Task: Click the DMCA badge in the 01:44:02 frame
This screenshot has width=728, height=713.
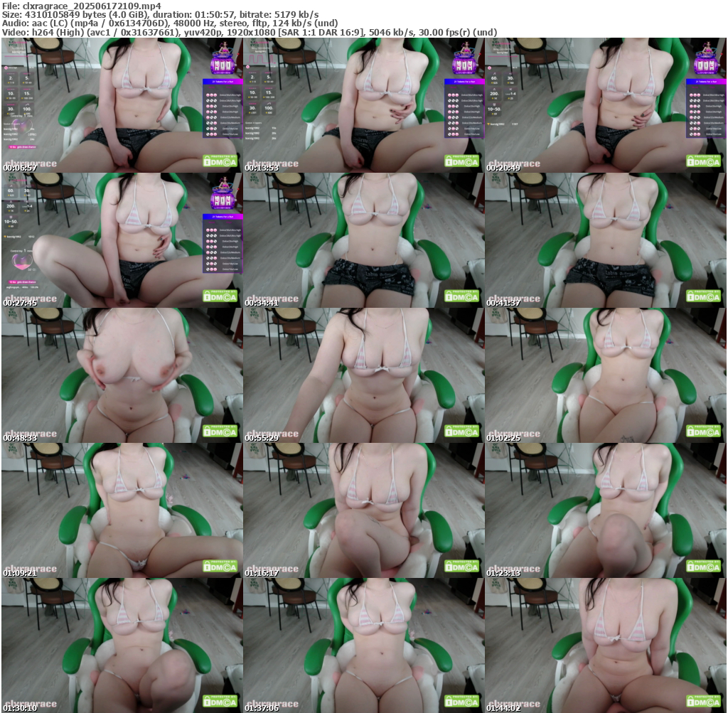Action: (x=705, y=701)
